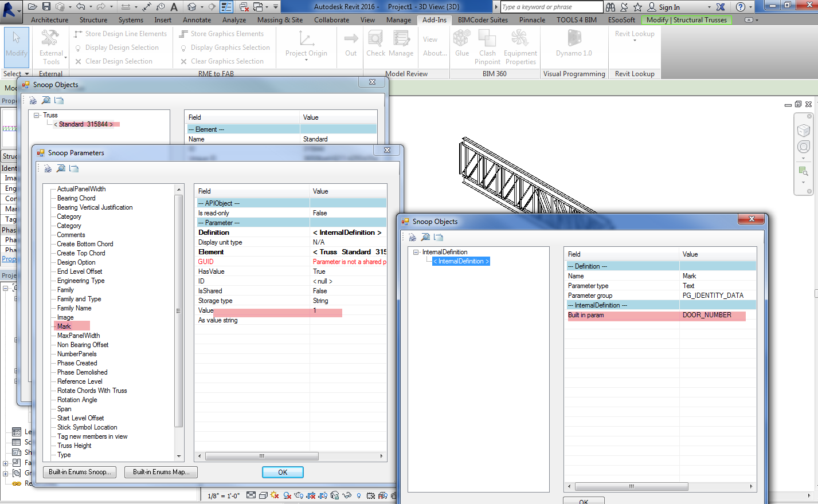The image size is (818, 504).
Task: Toggle the sun path display off or on
Action: [273, 496]
